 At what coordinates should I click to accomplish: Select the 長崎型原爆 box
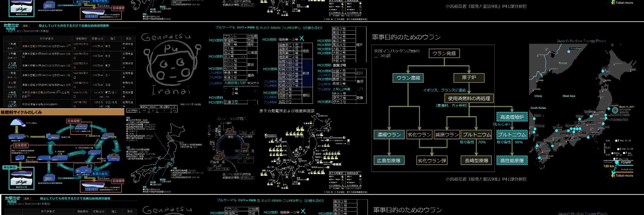[475, 160]
